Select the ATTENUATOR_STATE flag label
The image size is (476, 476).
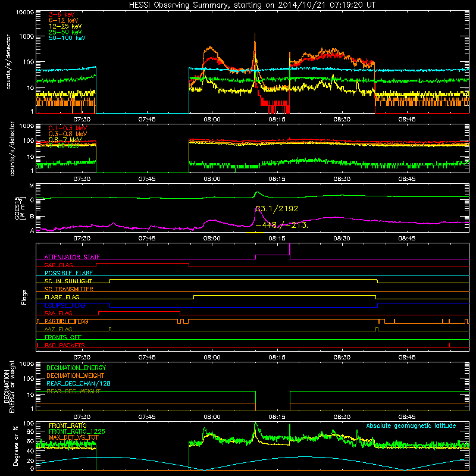tap(72, 257)
